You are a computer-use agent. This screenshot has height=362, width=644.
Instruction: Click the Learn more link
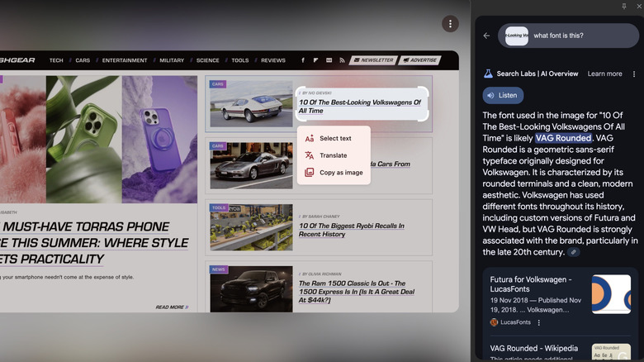604,74
